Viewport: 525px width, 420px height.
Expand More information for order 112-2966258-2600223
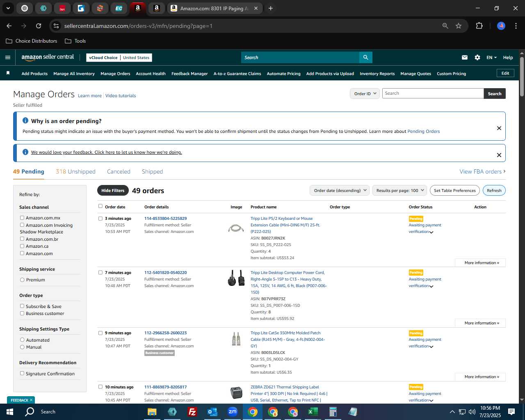tap(480, 377)
